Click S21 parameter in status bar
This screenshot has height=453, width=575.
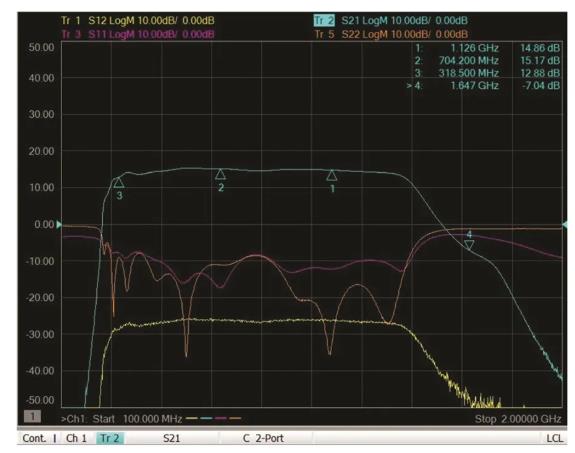(x=171, y=438)
